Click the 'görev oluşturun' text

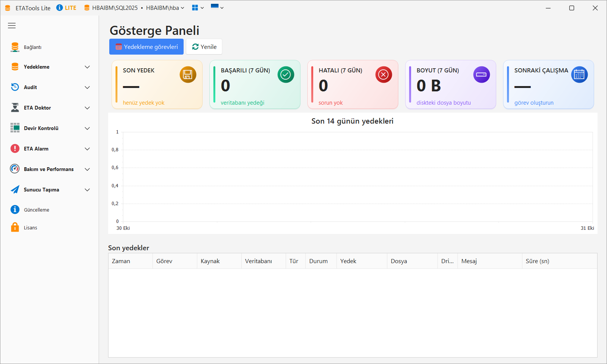[534, 103]
